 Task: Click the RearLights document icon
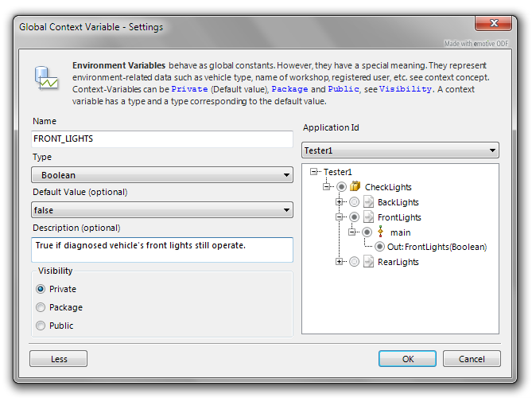coord(368,262)
